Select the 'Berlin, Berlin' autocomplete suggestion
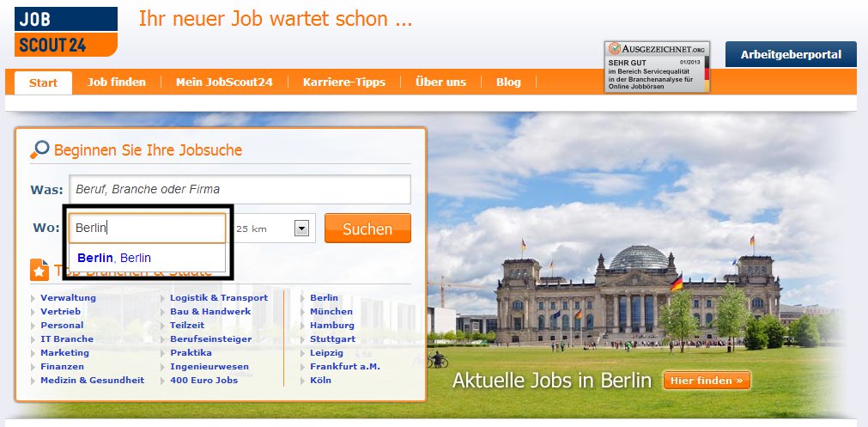Screen dimensions: 868x427 pos(114,258)
